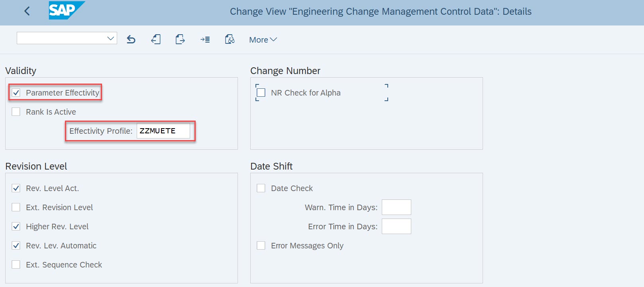644x287 pixels.
Task: Uncheck Parameter Effectivity checkbox
Action: tap(16, 93)
